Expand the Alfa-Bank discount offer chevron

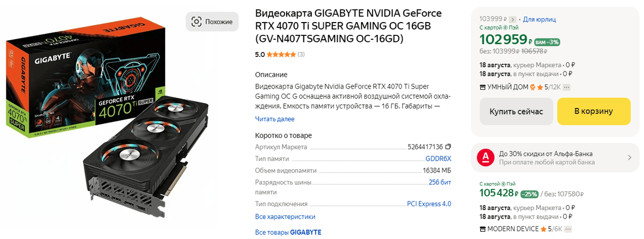pos(630,157)
